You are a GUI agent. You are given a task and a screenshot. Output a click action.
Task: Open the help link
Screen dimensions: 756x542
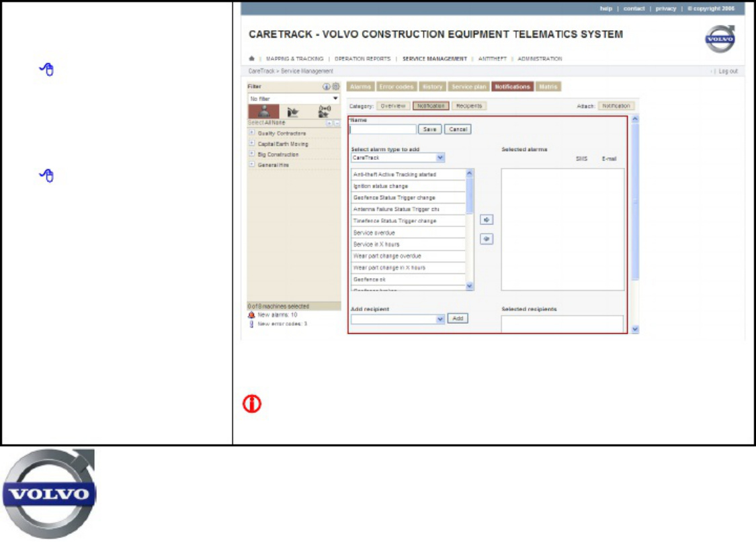[606, 9]
